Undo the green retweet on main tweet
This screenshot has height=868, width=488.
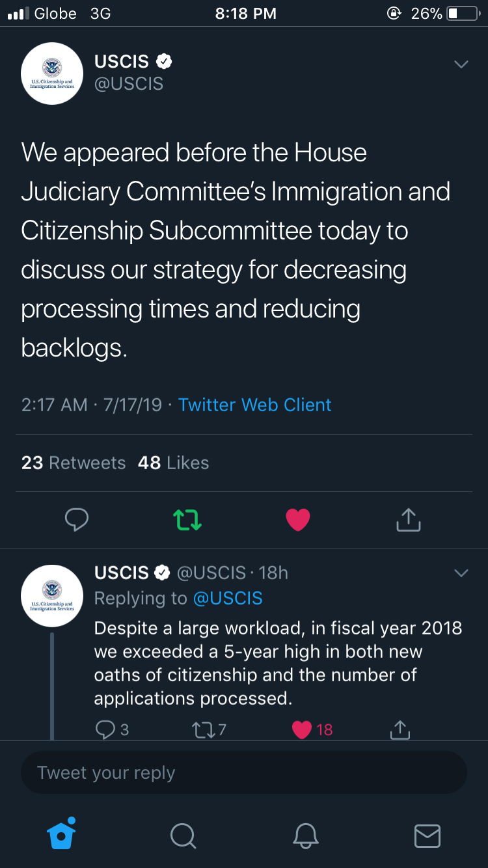tap(187, 519)
